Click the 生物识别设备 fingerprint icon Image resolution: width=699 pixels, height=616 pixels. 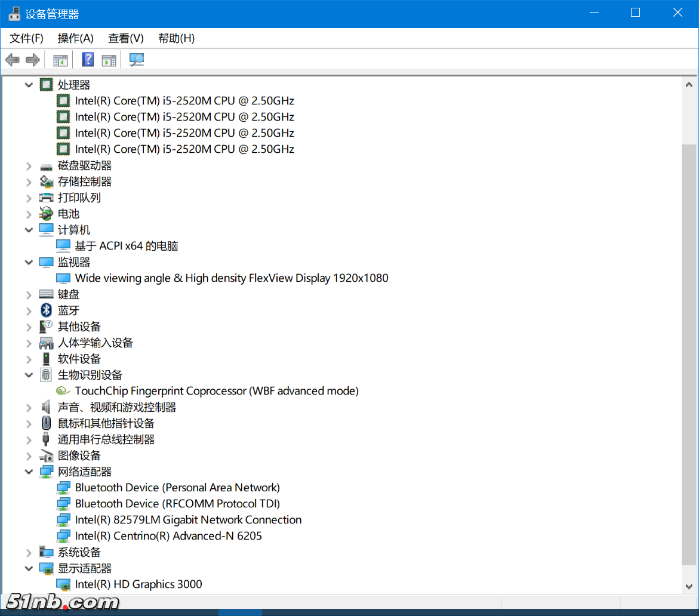(46, 375)
